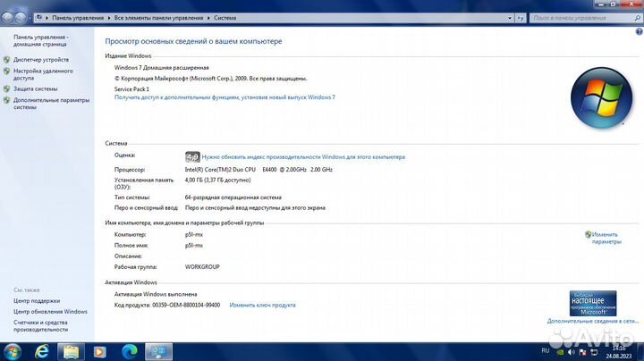
Task: Go back with the navigation arrow
Action: [7, 18]
